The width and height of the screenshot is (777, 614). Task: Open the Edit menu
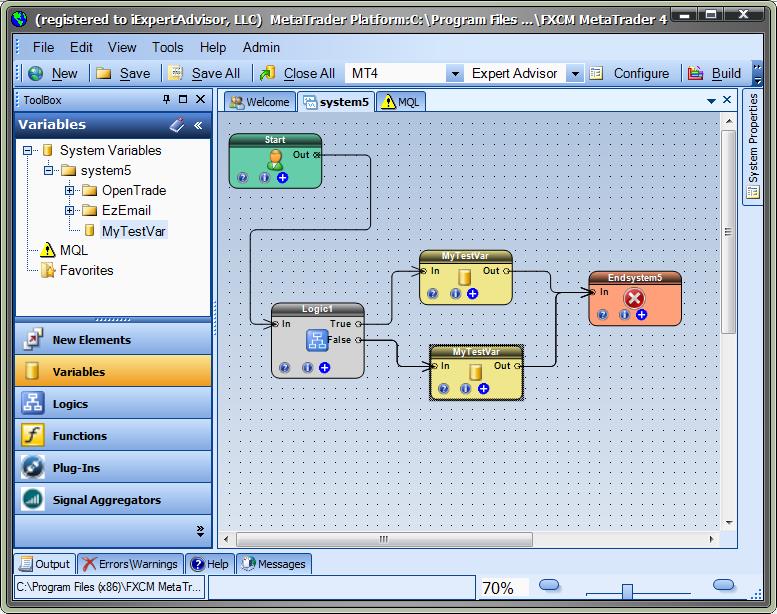[x=81, y=47]
